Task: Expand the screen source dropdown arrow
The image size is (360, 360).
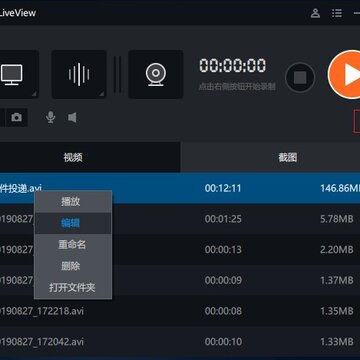Action: 34,94
